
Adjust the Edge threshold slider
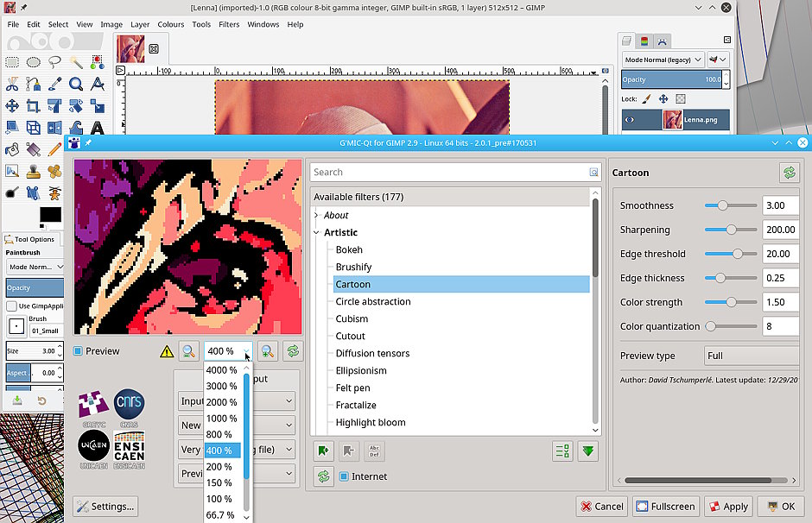pos(731,254)
